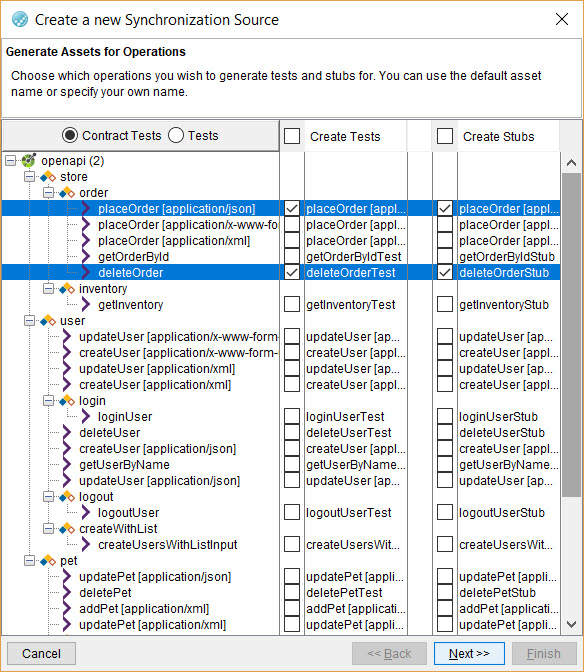Click the logoutUser operation arrow icon
584x672 pixels.
coord(86,513)
